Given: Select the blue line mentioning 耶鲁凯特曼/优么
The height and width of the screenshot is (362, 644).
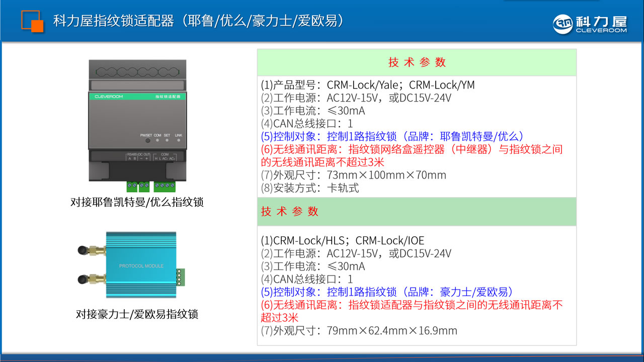Looking at the screenshot, I should tap(393, 136).
